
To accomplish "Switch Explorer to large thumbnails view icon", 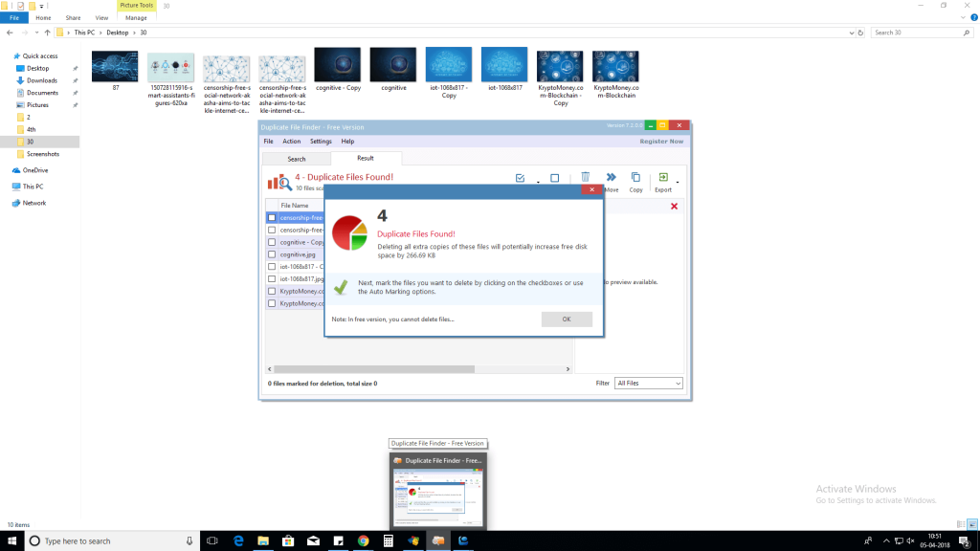I will coord(972,525).
